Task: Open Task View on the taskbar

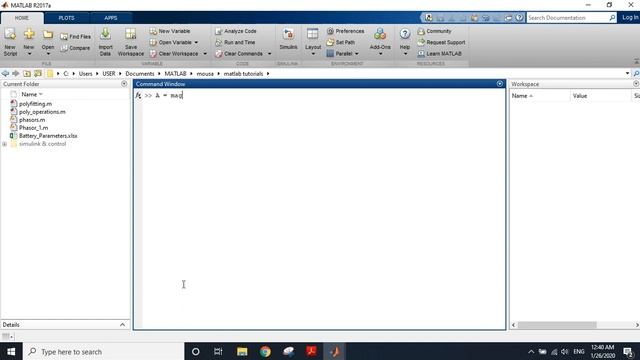Action: (x=218, y=351)
